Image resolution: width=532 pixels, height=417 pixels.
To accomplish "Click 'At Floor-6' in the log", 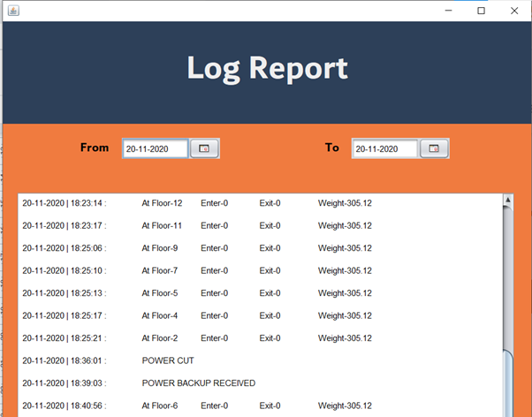I will point(160,406).
